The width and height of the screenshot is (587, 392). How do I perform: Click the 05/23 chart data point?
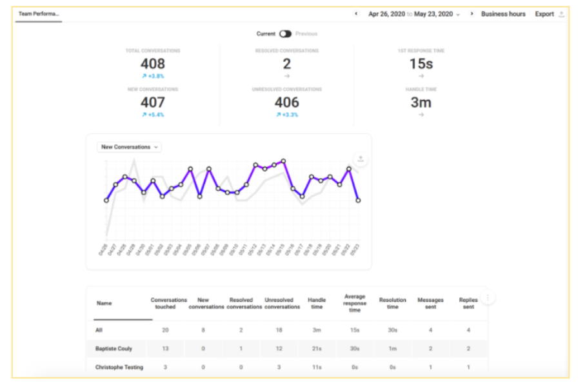pos(358,201)
